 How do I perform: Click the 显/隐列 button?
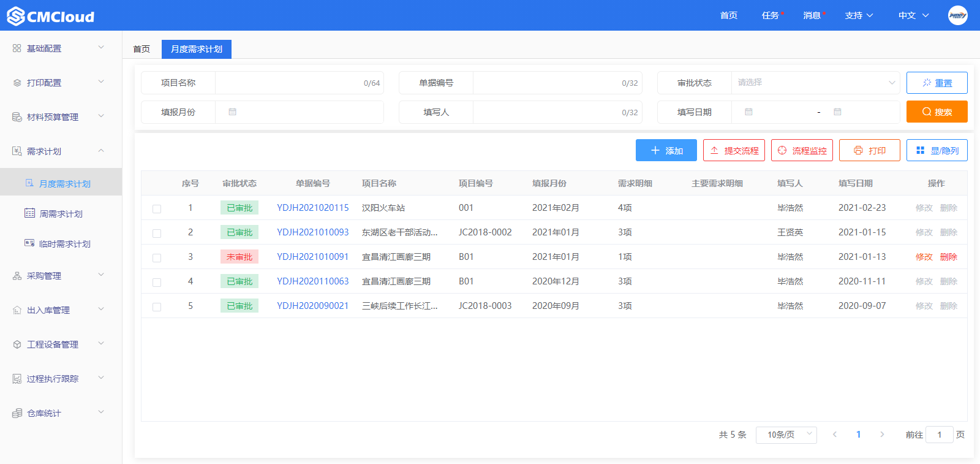(x=937, y=150)
